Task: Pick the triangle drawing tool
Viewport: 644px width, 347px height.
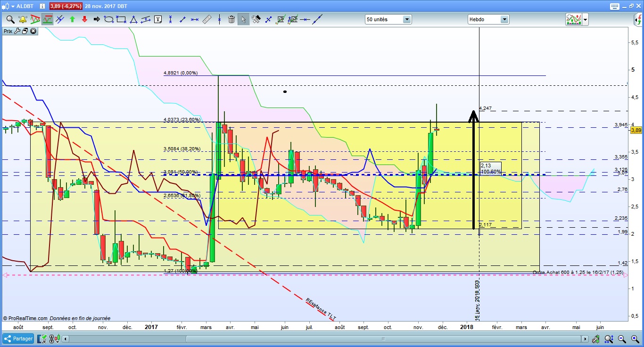Action: tap(133, 19)
